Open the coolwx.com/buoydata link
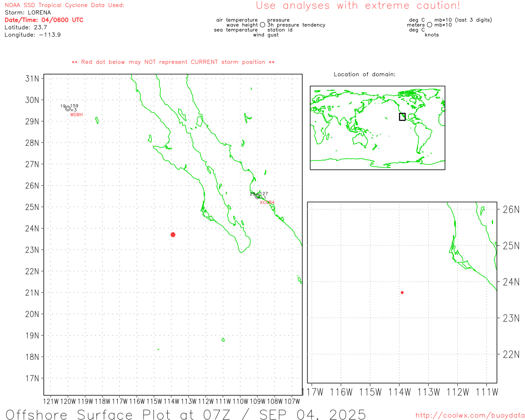The width and height of the screenshot is (525, 420). pos(470,415)
